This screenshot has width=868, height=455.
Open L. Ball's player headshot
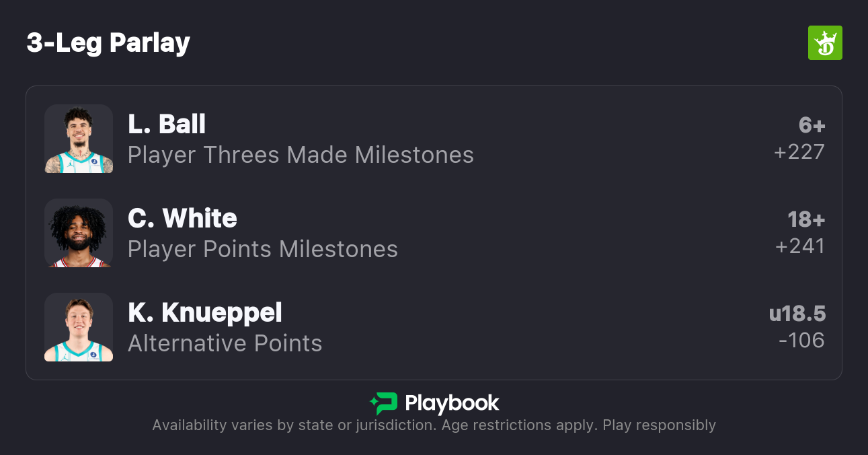(x=79, y=139)
